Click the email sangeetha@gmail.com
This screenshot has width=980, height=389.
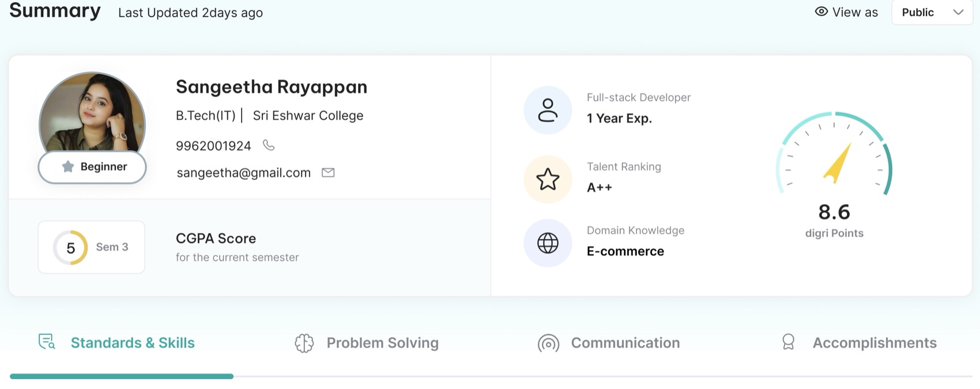[244, 173]
